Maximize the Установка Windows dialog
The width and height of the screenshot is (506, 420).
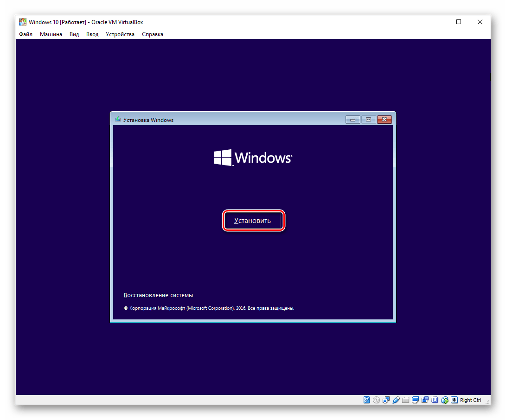[368, 120]
